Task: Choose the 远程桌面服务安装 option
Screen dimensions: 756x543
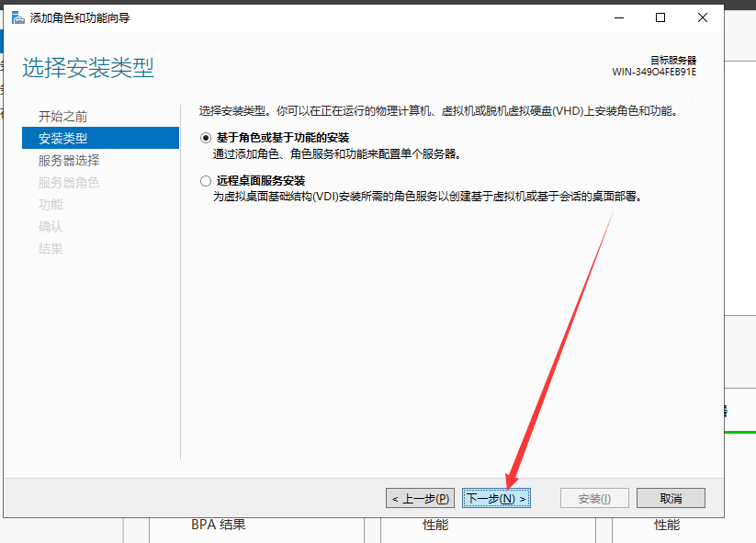Action: click(205, 181)
